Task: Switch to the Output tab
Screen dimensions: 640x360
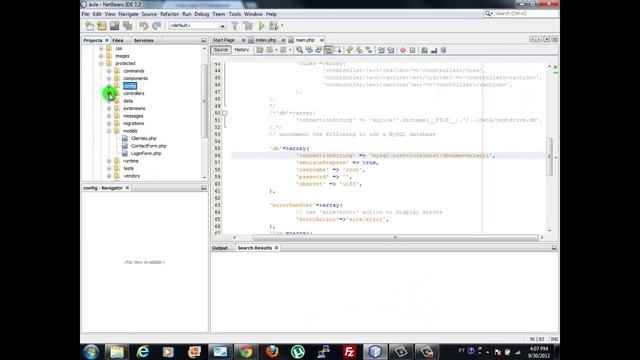Action: [220, 248]
